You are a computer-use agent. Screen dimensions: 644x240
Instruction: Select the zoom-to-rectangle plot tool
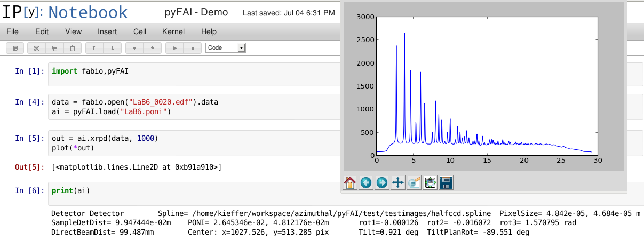[414, 183]
